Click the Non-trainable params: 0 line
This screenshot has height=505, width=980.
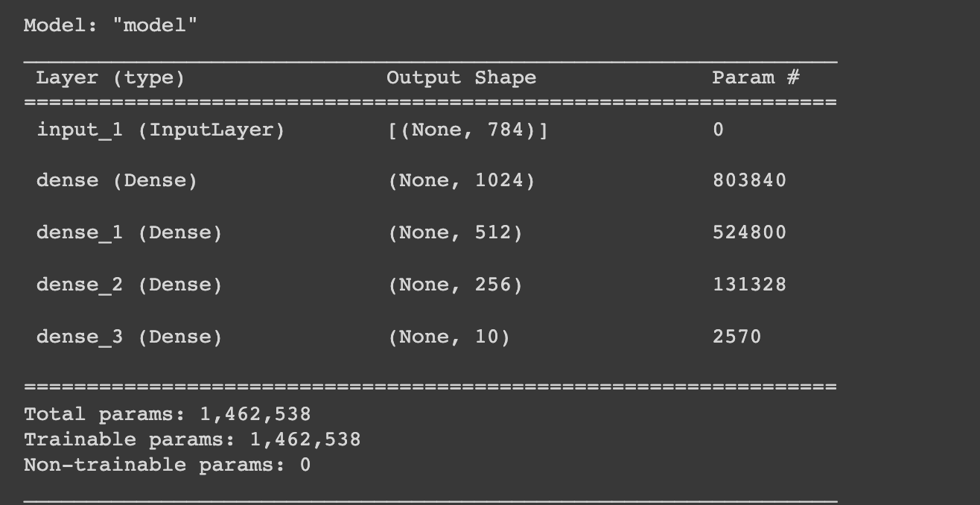coord(168,466)
